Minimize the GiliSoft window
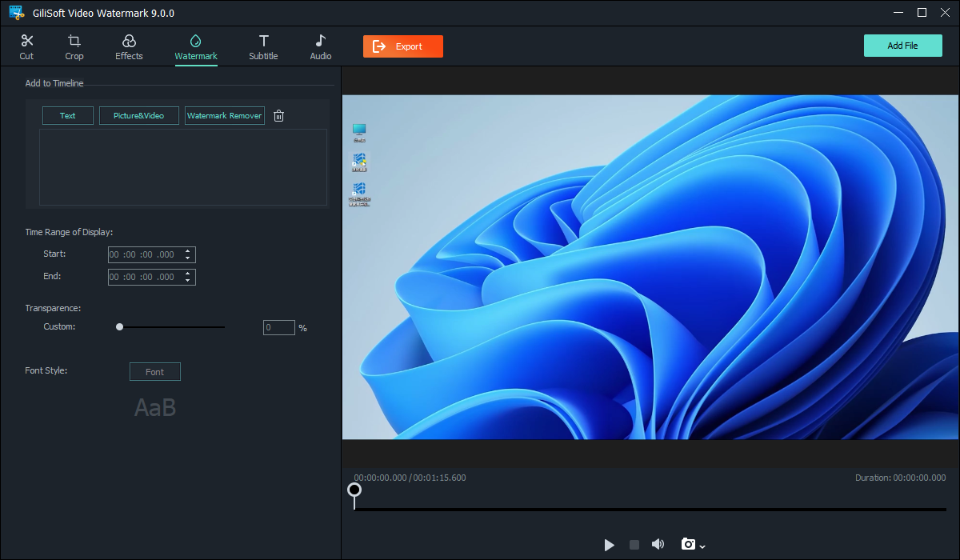 [x=899, y=13]
